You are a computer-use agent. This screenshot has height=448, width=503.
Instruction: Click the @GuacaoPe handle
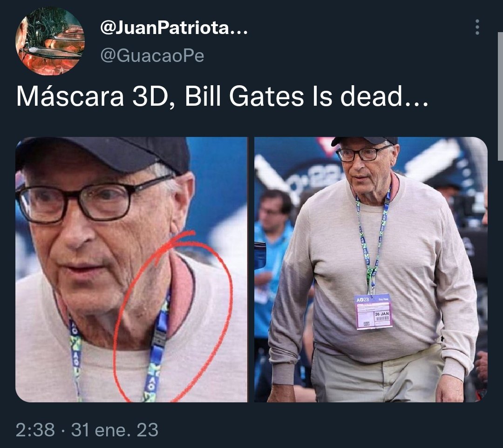pyautogui.click(x=152, y=55)
